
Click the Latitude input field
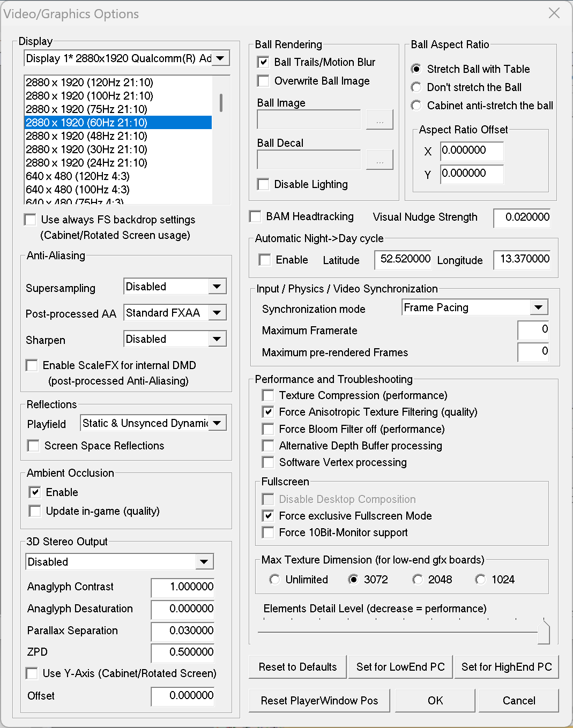(x=403, y=260)
